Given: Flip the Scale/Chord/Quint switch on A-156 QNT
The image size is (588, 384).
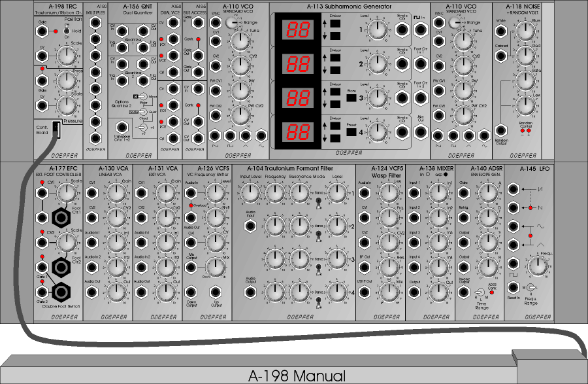Looking at the screenshot, I should (x=142, y=112).
